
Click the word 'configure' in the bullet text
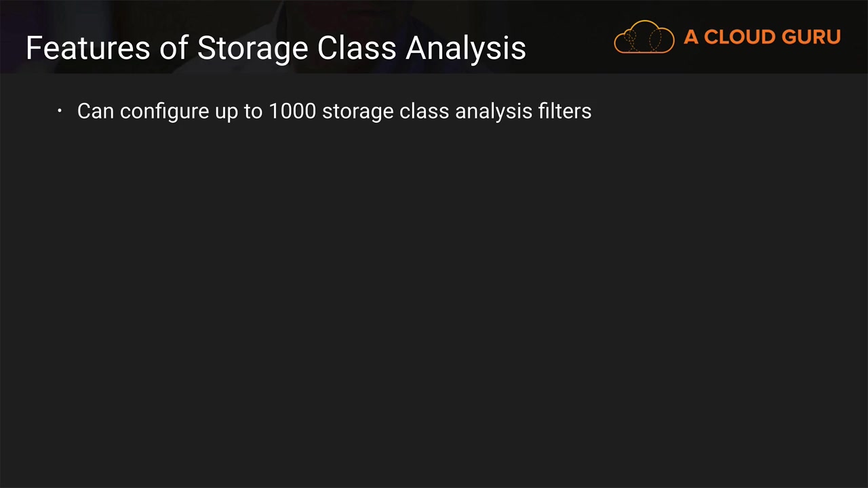tap(164, 112)
